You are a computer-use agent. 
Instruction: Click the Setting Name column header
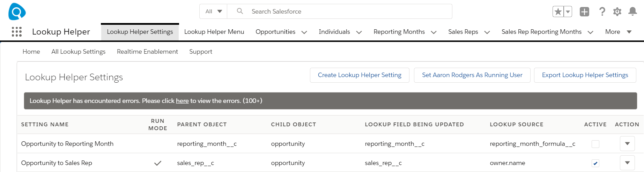45,125
